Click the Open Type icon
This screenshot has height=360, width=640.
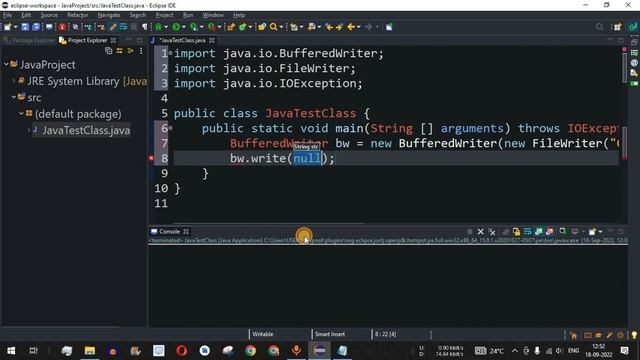point(262,27)
